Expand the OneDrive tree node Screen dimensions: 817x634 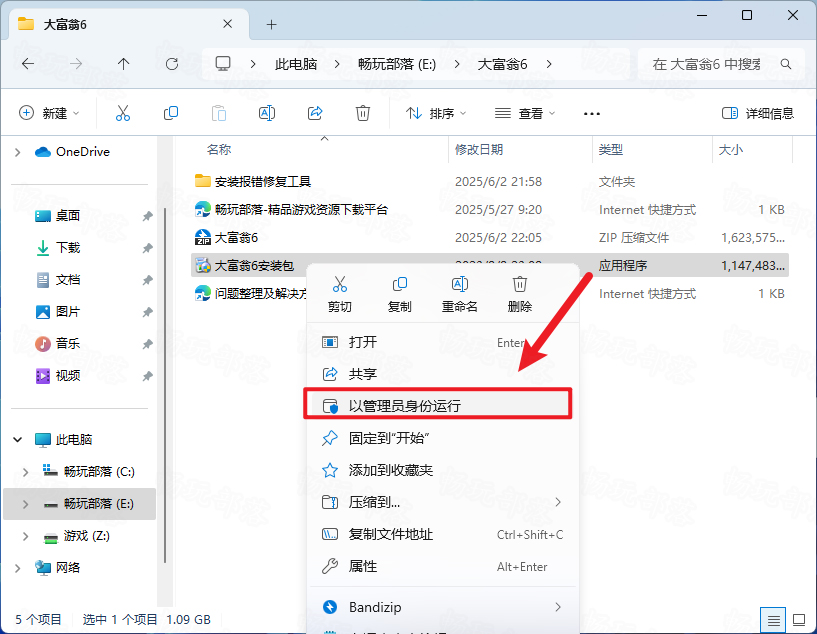click(18, 152)
